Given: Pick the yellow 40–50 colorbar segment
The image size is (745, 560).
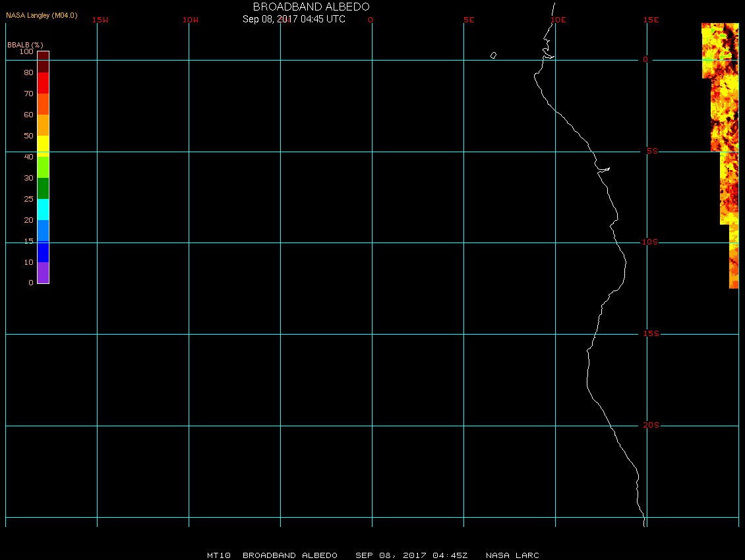Looking at the screenshot, I should pos(44,146).
